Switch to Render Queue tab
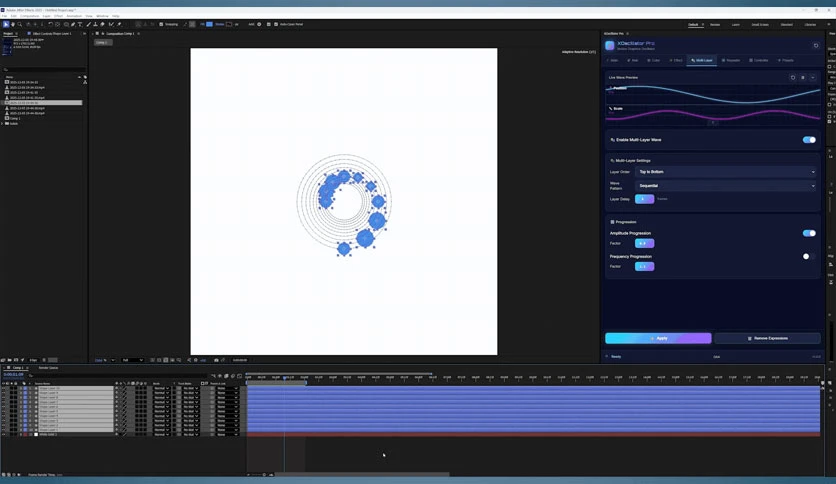The height and width of the screenshot is (484, 836). 49,368
